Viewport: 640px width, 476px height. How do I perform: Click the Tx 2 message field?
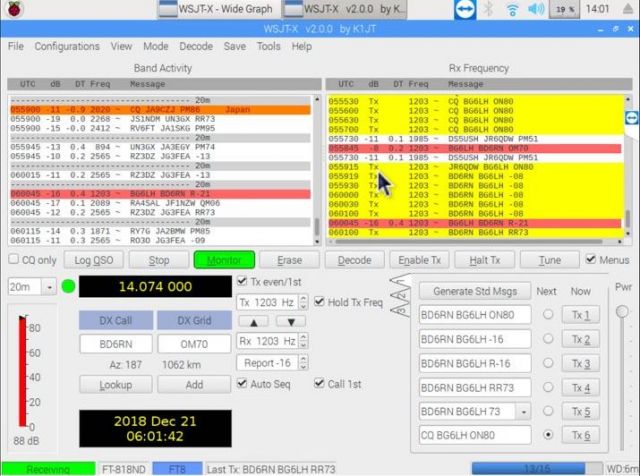coord(475,339)
